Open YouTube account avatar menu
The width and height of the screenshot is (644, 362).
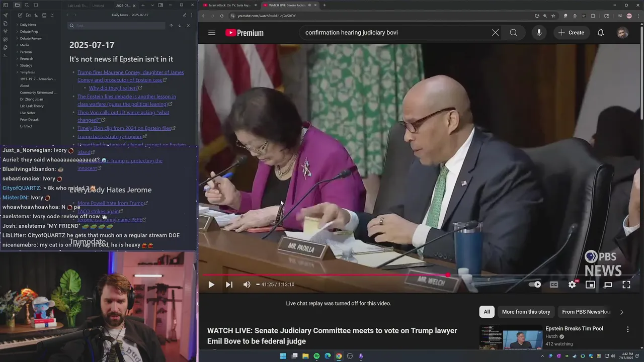(x=622, y=33)
